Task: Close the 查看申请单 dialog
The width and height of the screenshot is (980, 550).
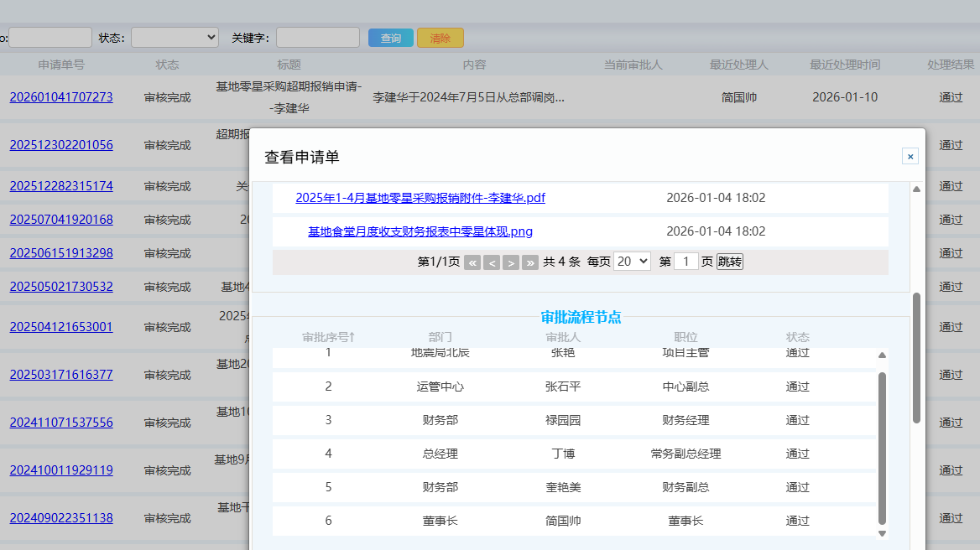Action: 910,156
